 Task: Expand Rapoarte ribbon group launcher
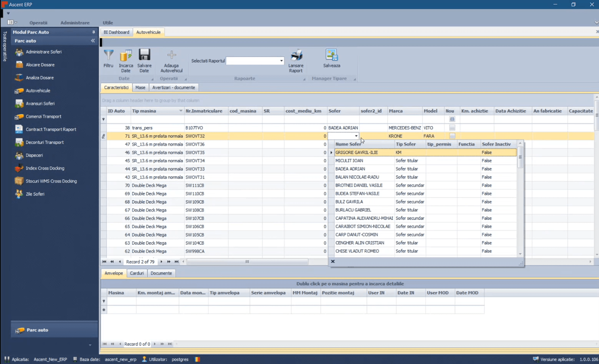(304, 79)
